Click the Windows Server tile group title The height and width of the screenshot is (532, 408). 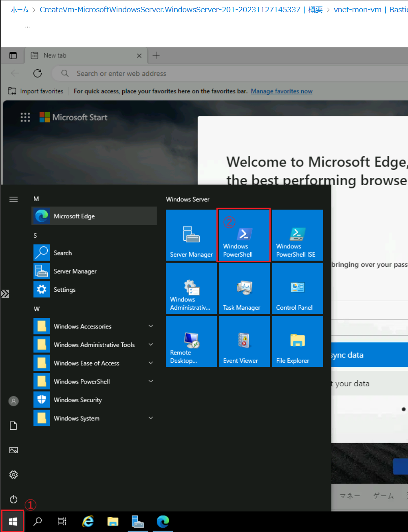pos(187,199)
